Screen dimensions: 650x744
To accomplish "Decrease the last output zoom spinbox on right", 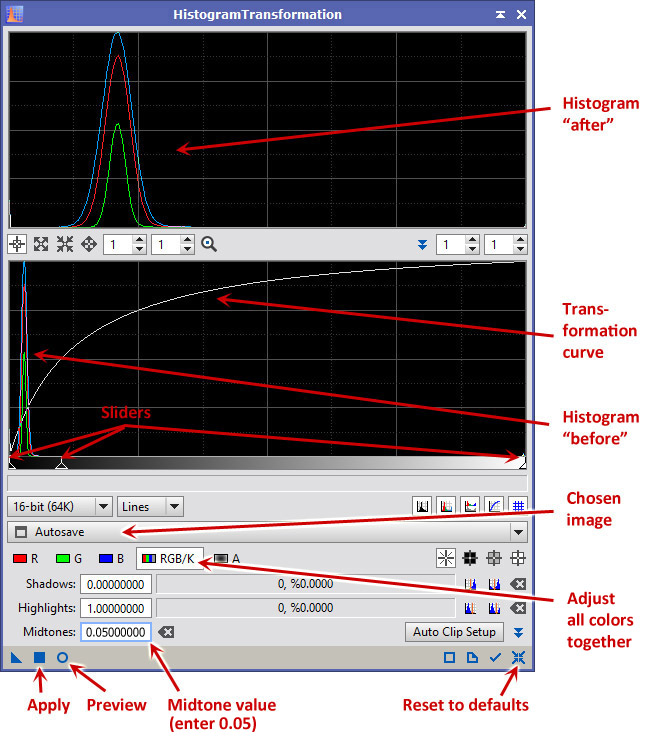I will pyautogui.click(x=520, y=250).
